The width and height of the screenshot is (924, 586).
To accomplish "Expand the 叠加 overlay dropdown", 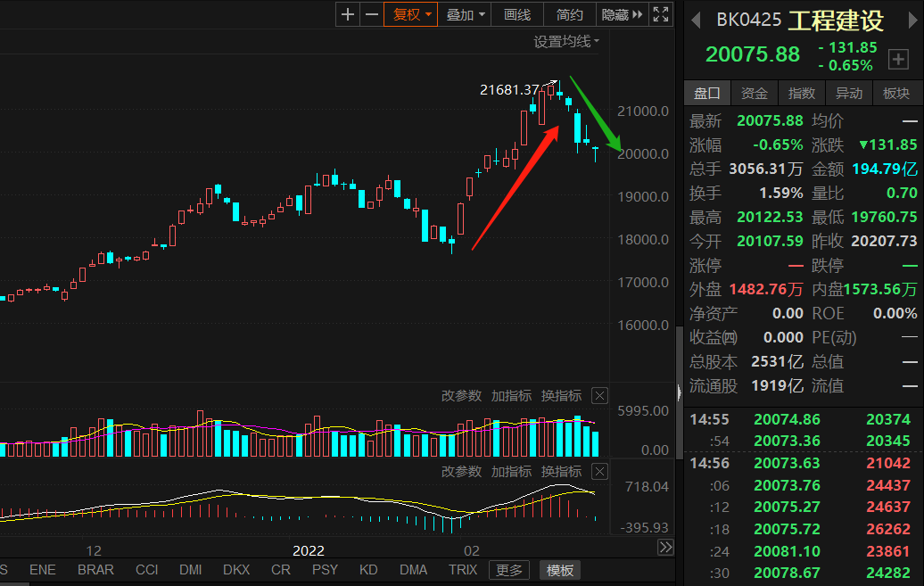I will point(467,14).
